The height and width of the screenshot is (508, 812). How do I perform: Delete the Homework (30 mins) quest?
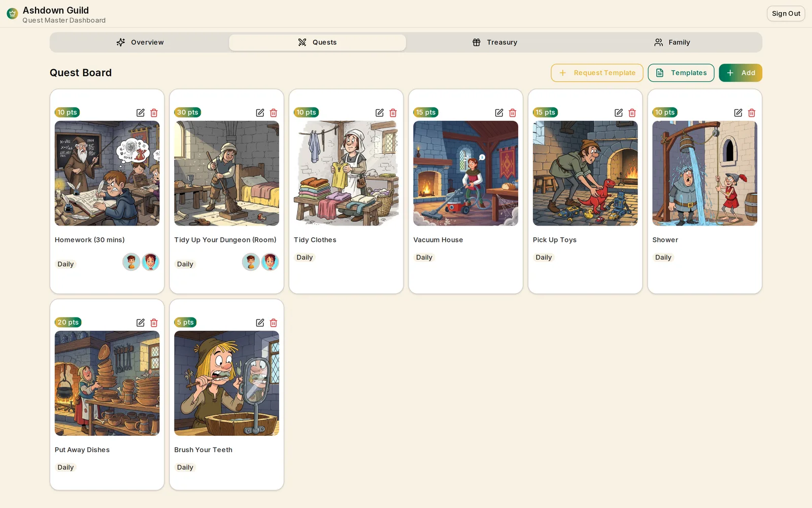pos(154,113)
